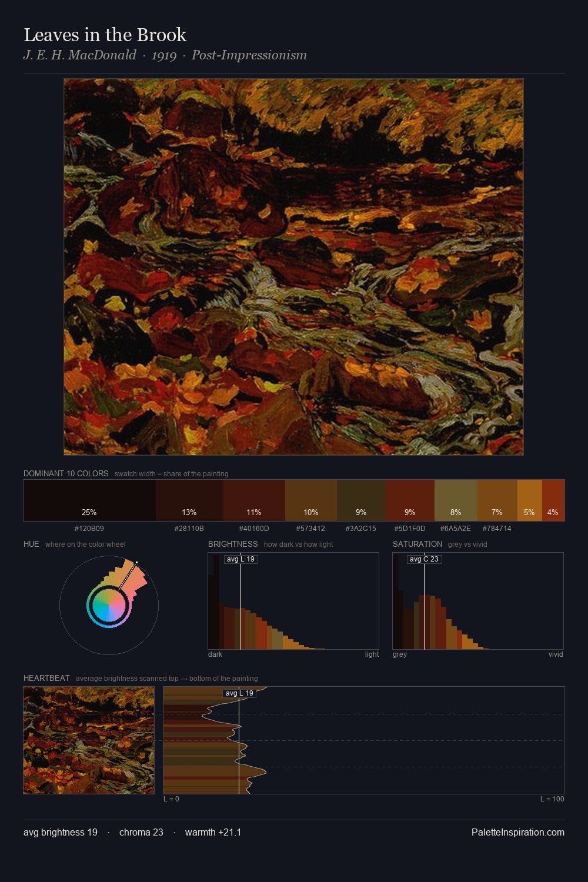588x882 pixels.
Task: Click the hex code #6A5A2E label
Action: [x=456, y=529]
